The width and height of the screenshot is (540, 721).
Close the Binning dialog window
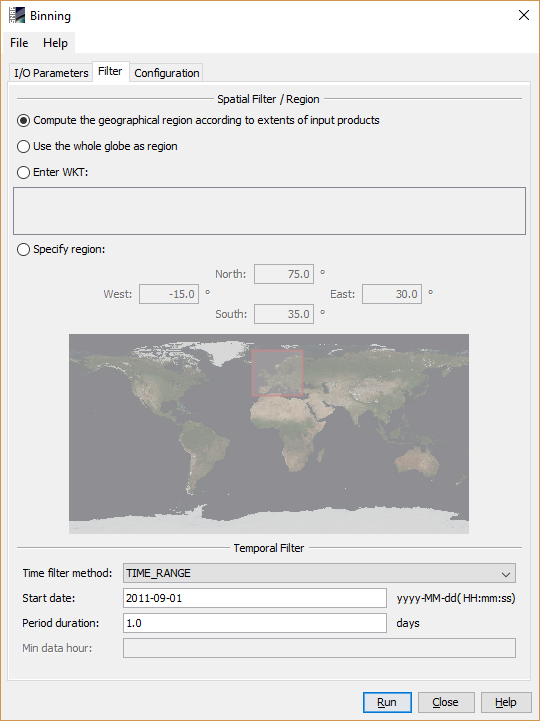point(523,15)
